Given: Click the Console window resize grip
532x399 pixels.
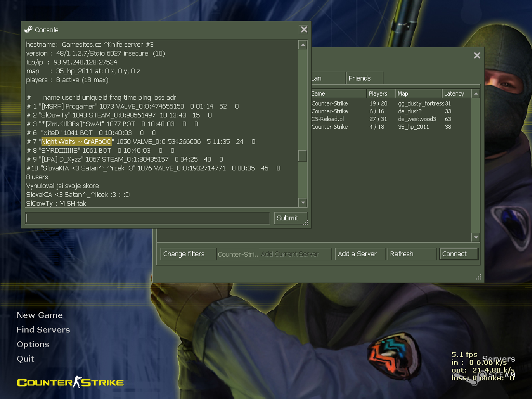Looking at the screenshot, I should pyautogui.click(x=306, y=223).
